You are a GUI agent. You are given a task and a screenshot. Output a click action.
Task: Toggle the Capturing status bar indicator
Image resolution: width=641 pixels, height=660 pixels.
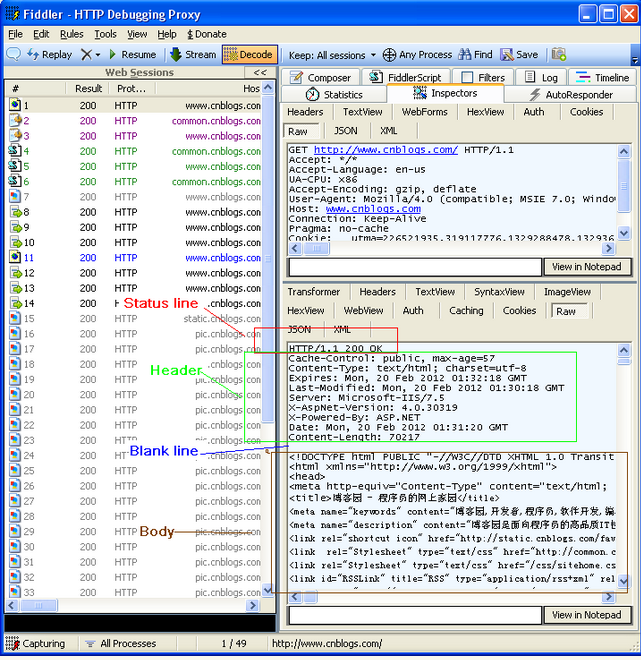tap(35, 644)
